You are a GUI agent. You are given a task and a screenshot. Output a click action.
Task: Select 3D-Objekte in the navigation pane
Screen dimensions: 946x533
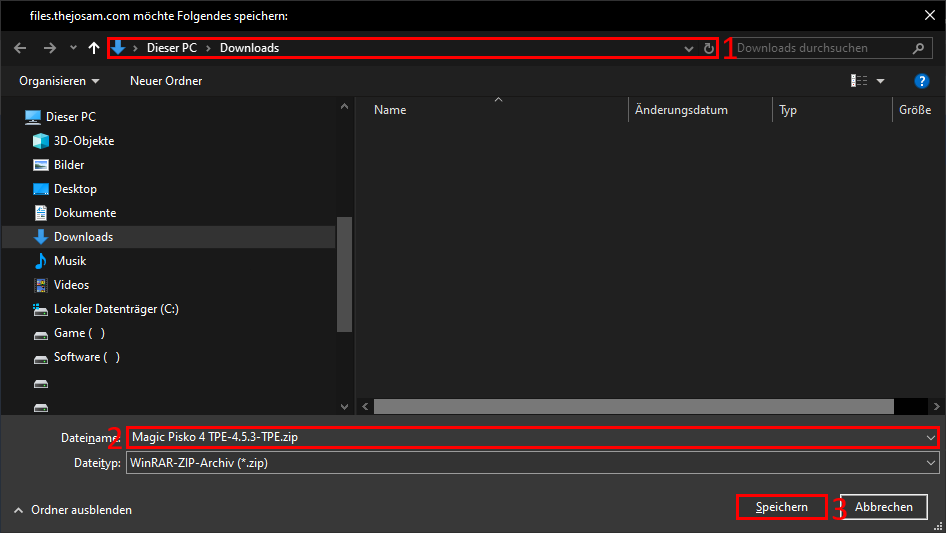83,141
